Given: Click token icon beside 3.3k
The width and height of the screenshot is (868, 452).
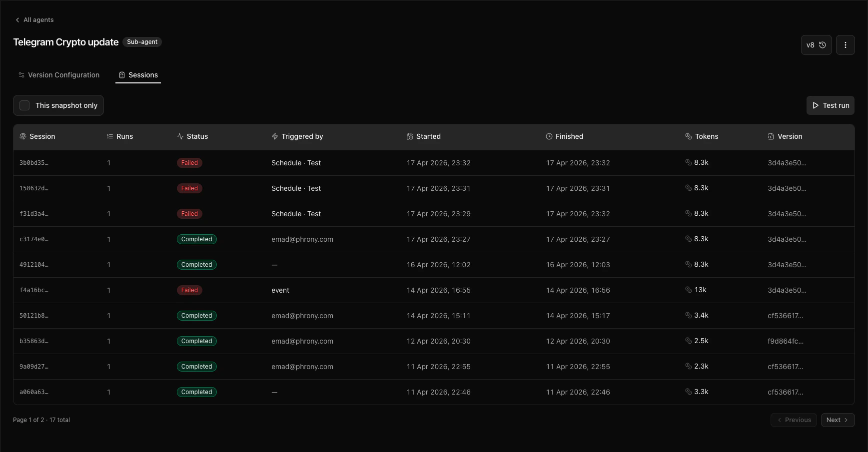Looking at the screenshot, I should click(689, 392).
